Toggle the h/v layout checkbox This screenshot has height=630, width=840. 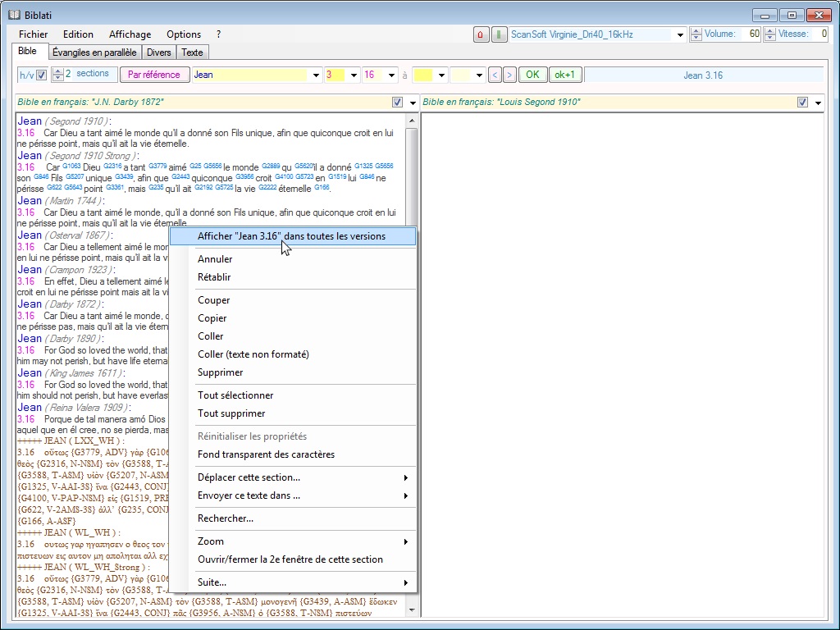[42, 75]
